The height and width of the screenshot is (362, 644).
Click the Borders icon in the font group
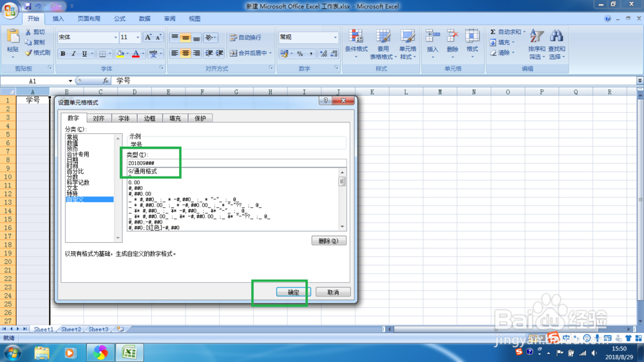coord(102,53)
